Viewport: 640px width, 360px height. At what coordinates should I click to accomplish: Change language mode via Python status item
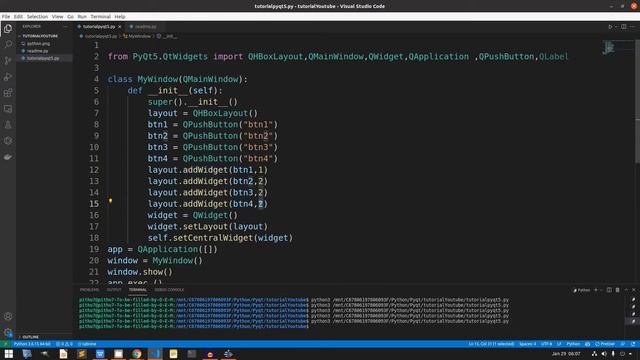pos(573,344)
